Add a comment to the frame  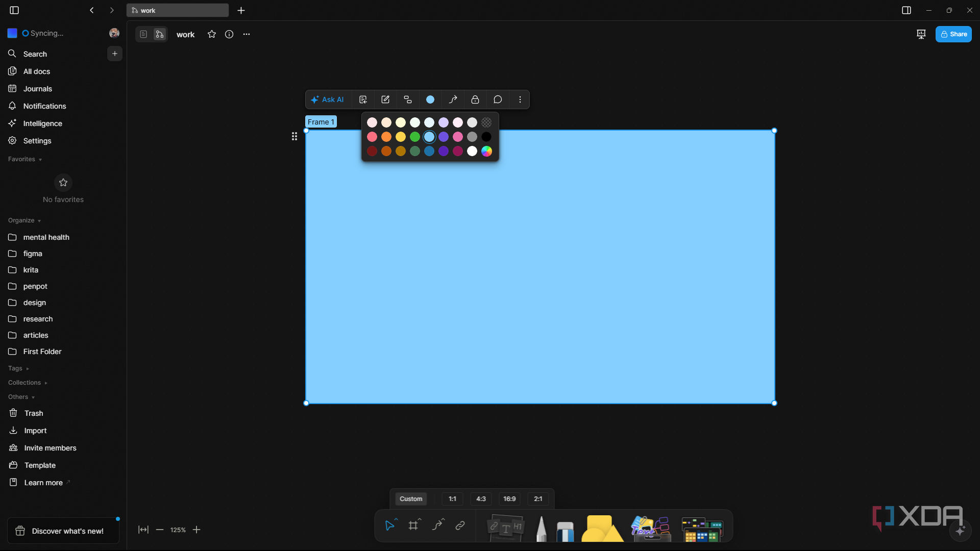498,99
